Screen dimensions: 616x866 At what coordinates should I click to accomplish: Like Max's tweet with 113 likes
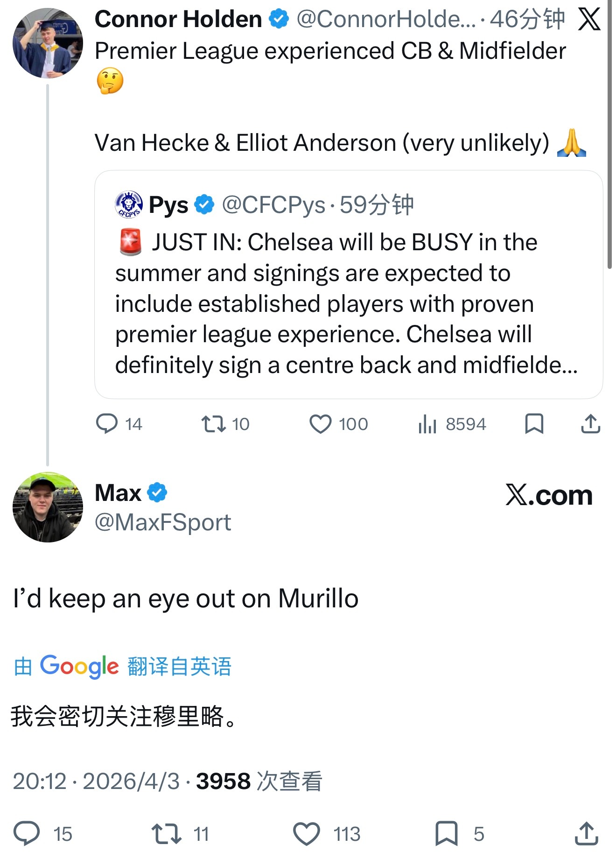[307, 834]
